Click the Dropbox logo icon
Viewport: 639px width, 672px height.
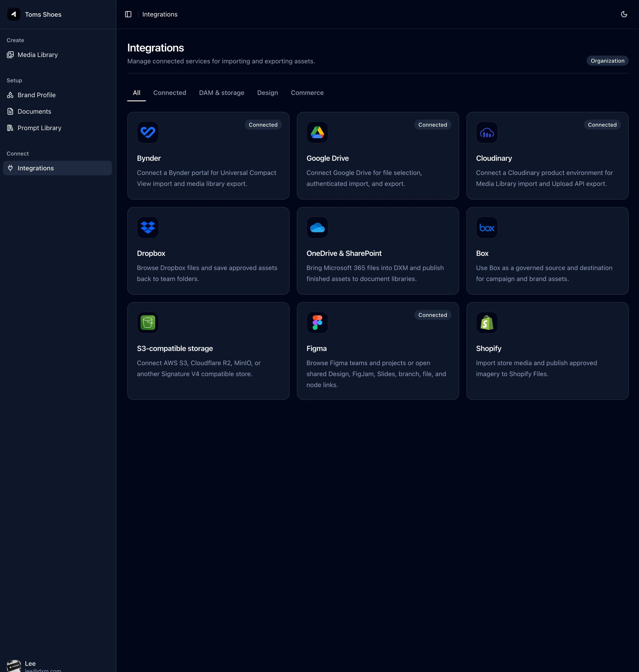click(148, 227)
